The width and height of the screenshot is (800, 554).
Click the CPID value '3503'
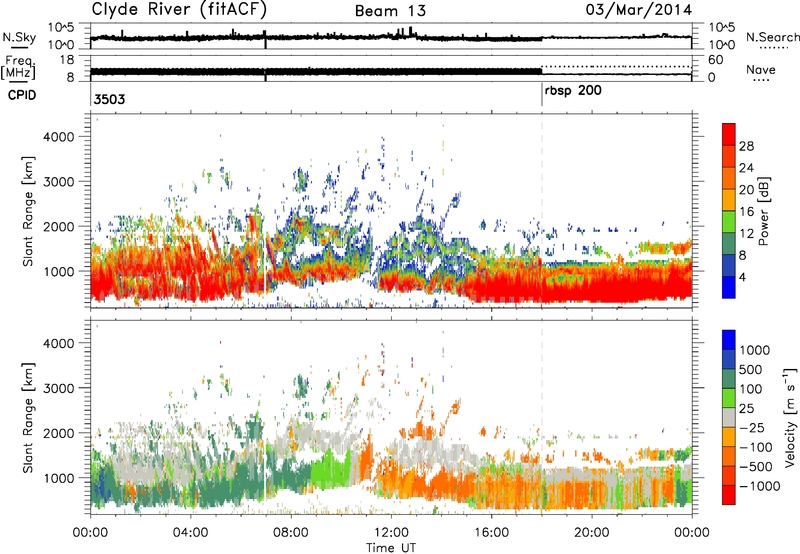pyautogui.click(x=109, y=99)
